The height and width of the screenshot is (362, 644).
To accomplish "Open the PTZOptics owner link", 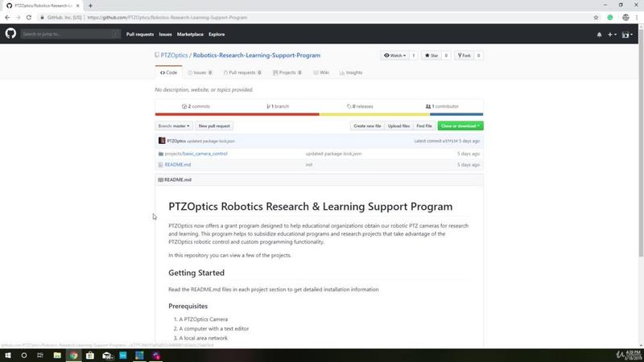I will (x=174, y=55).
